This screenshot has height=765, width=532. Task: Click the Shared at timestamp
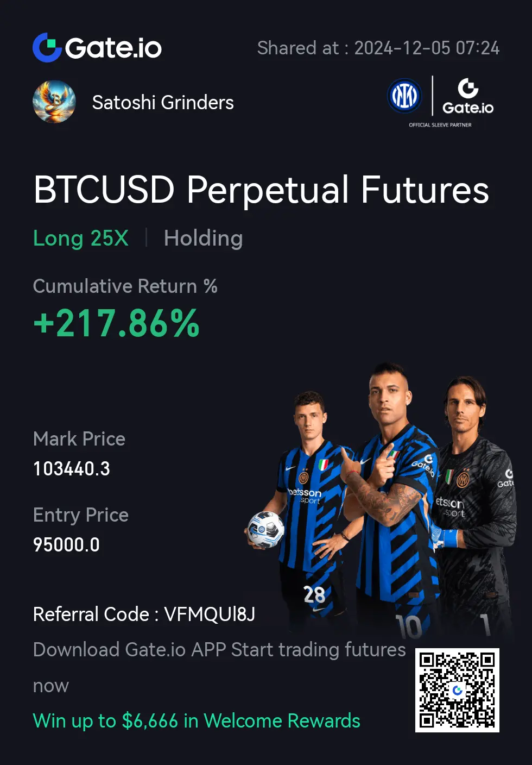378,48
